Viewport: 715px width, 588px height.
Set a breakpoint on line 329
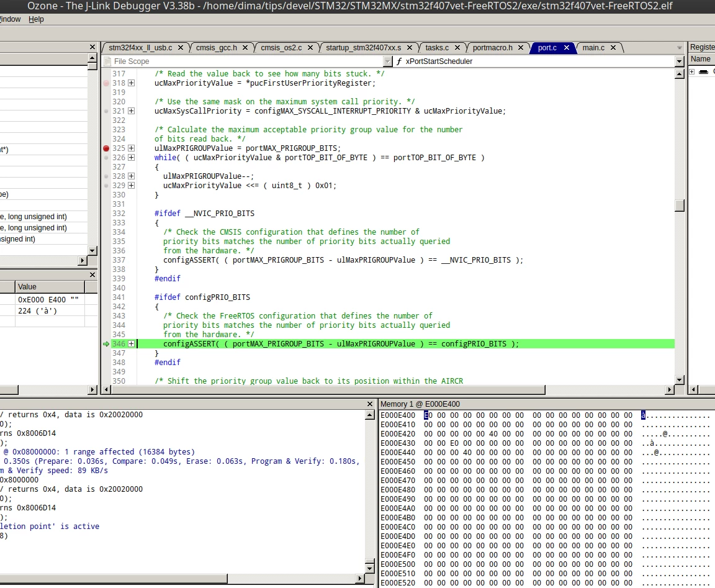tap(106, 186)
